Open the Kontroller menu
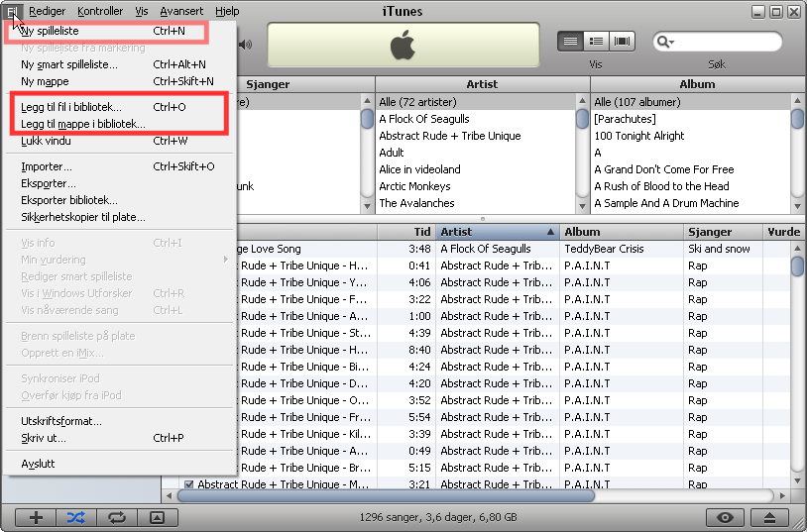Screen dimensions: 807x532 [x=100, y=11]
